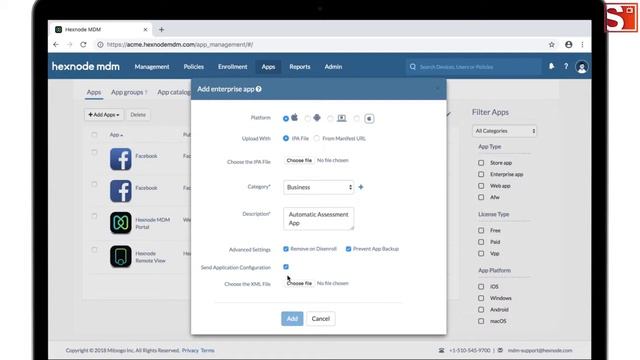Open the browser profile account icon
This screenshot has width=640, height=360.
click(568, 44)
